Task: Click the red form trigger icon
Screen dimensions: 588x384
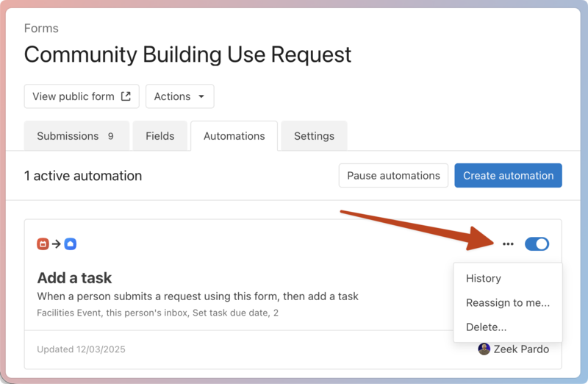Action: (43, 244)
